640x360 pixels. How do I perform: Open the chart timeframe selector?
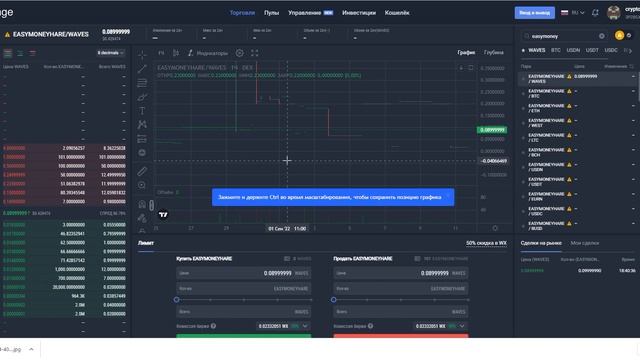[x=161, y=53]
